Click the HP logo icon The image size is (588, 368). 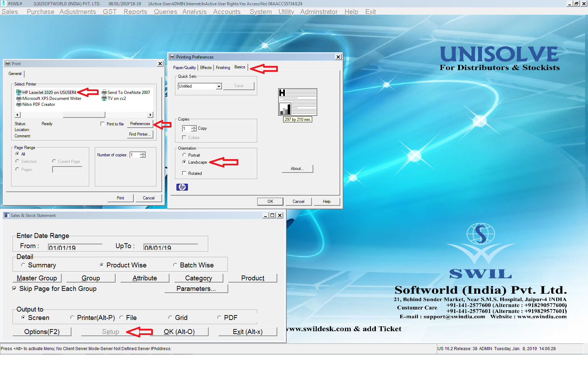tap(182, 187)
